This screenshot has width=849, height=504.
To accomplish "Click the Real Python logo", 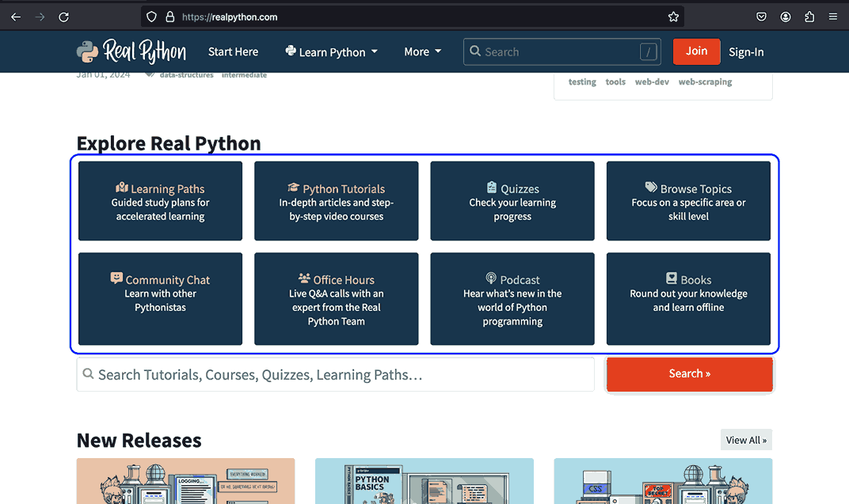I will click(131, 51).
